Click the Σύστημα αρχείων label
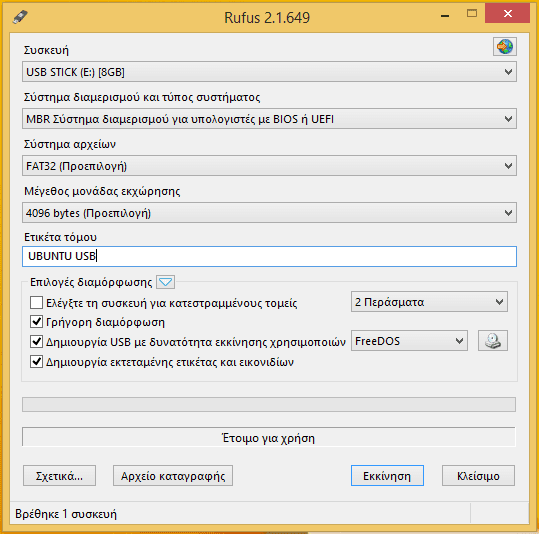 pos(70,144)
